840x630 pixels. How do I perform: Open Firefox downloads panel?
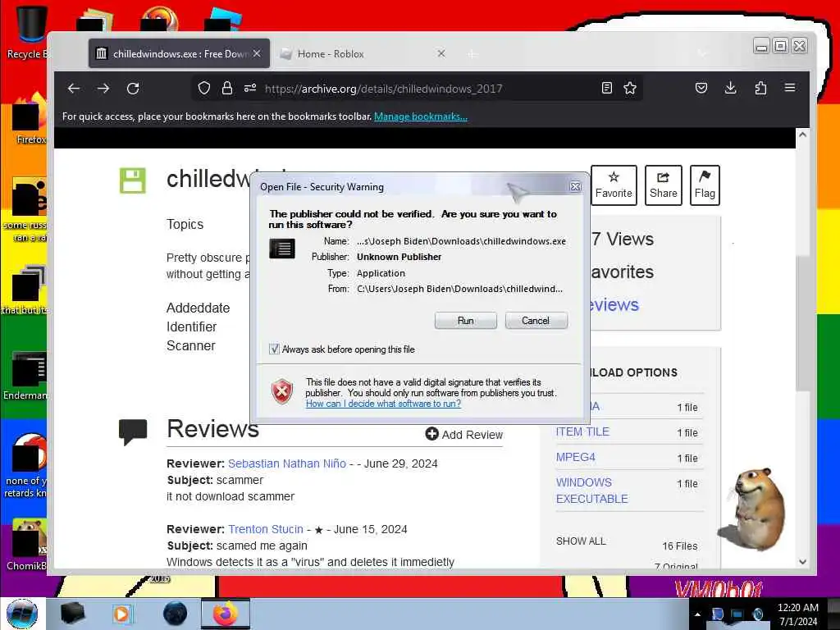(x=730, y=88)
